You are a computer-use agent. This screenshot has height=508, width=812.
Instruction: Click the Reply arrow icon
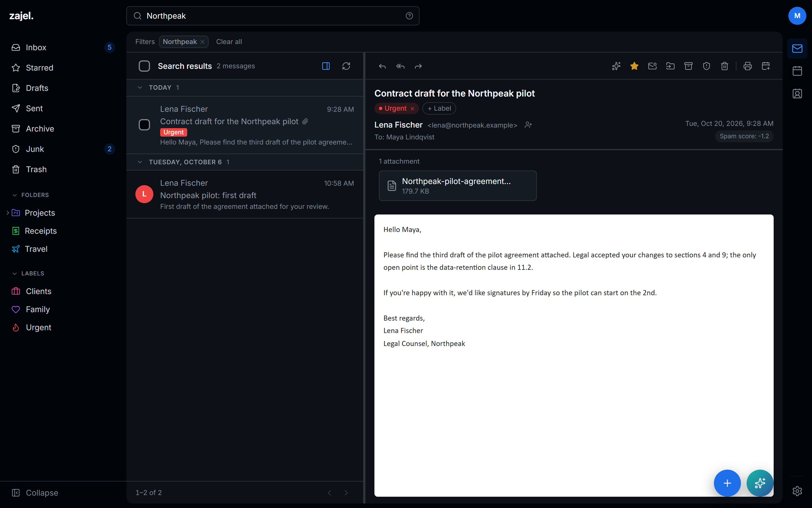pos(382,66)
